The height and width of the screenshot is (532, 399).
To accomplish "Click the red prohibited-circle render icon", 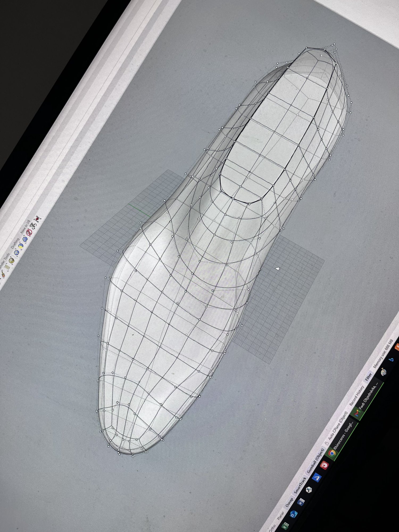I will tap(29, 232).
